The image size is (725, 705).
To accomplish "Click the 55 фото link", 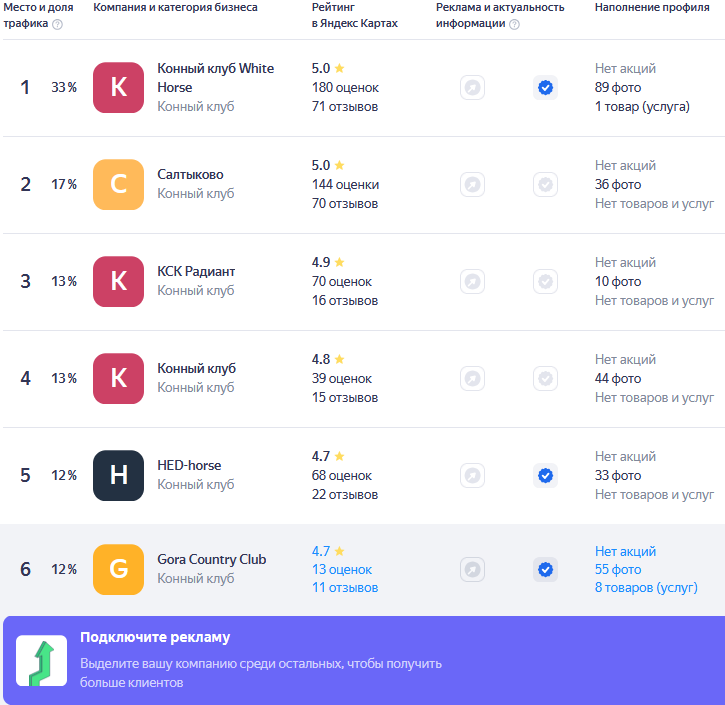I will click(x=618, y=569).
